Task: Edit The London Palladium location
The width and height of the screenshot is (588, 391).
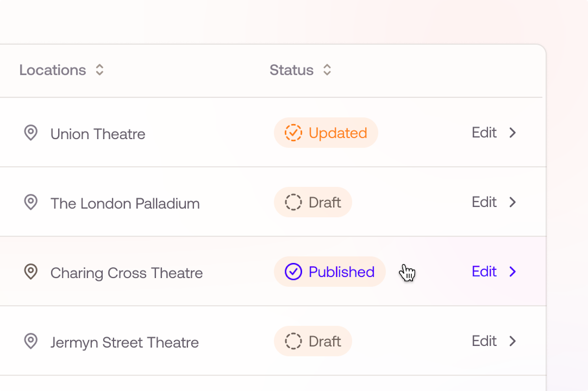Action: pos(484,202)
